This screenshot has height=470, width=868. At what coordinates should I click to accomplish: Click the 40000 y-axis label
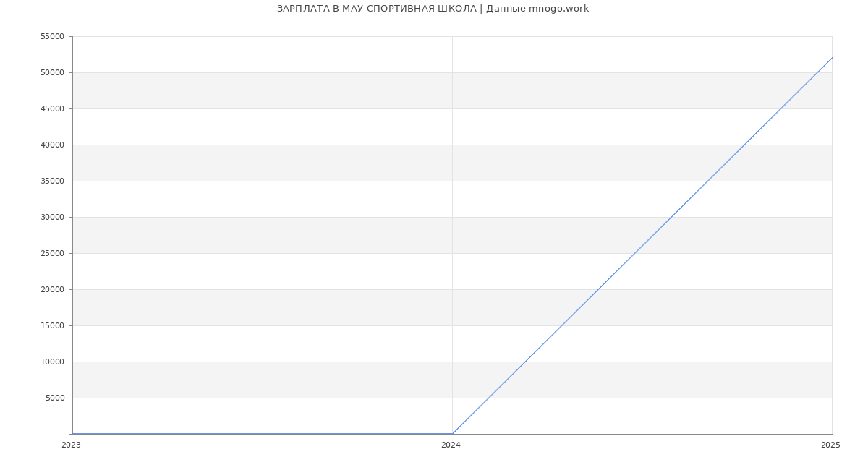click(52, 145)
